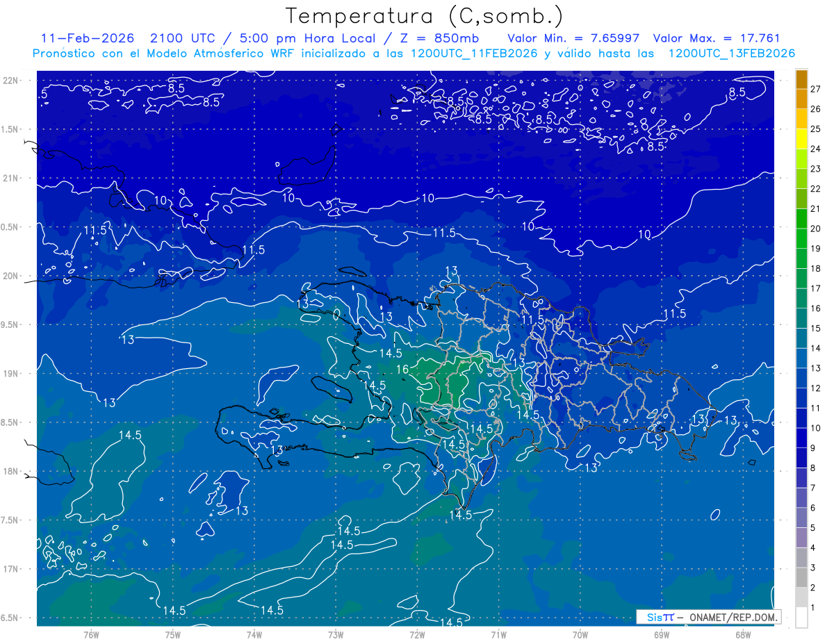834x644 pixels.
Task: Click the 69W longitude axis label
Action: coord(661,635)
